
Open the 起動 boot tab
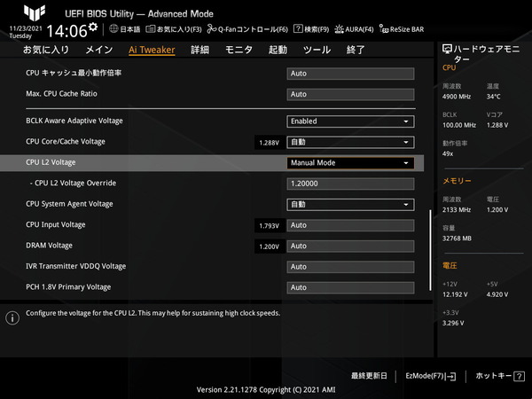[x=278, y=50]
